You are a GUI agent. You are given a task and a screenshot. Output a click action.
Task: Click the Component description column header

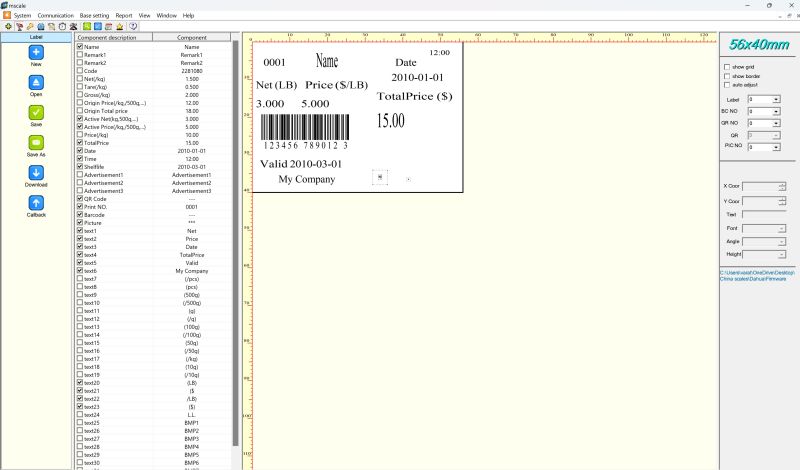(114, 37)
